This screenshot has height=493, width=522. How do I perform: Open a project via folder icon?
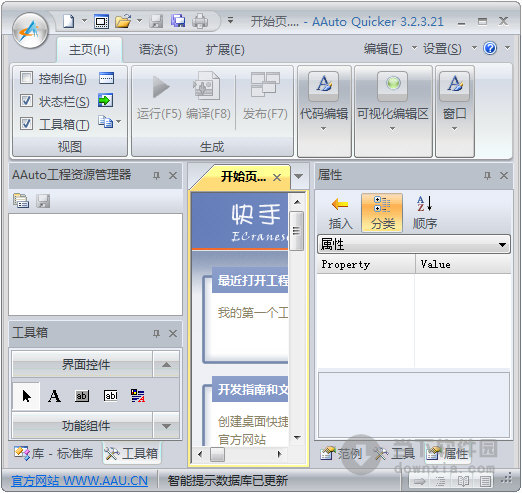[x=123, y=22]
